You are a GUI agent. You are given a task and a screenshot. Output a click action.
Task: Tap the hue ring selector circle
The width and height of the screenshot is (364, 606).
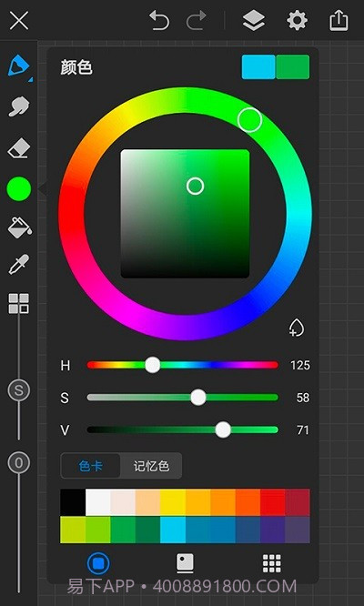click(249, 120)
